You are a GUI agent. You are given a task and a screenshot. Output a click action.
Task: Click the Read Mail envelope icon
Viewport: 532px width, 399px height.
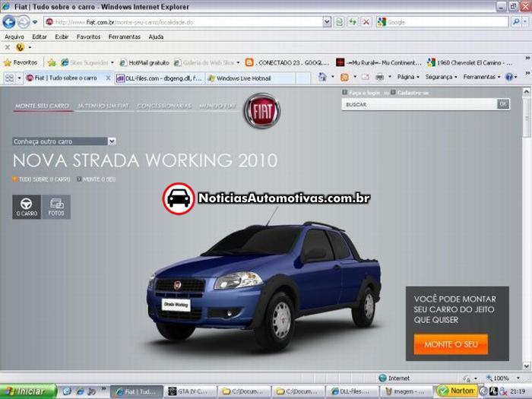[x=365, y=77]
